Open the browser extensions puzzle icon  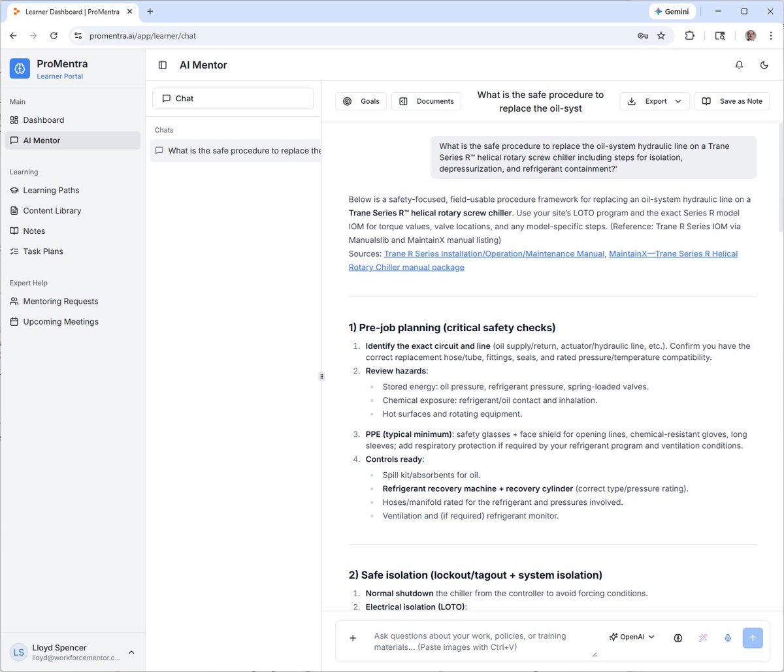(690, 36)
